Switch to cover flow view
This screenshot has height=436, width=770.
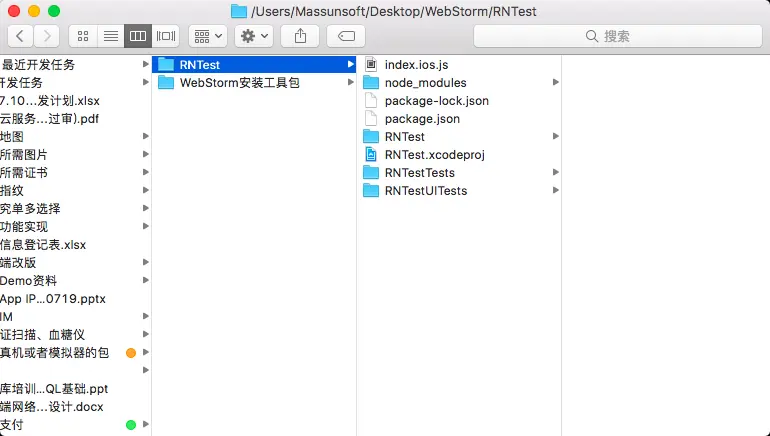165,36
